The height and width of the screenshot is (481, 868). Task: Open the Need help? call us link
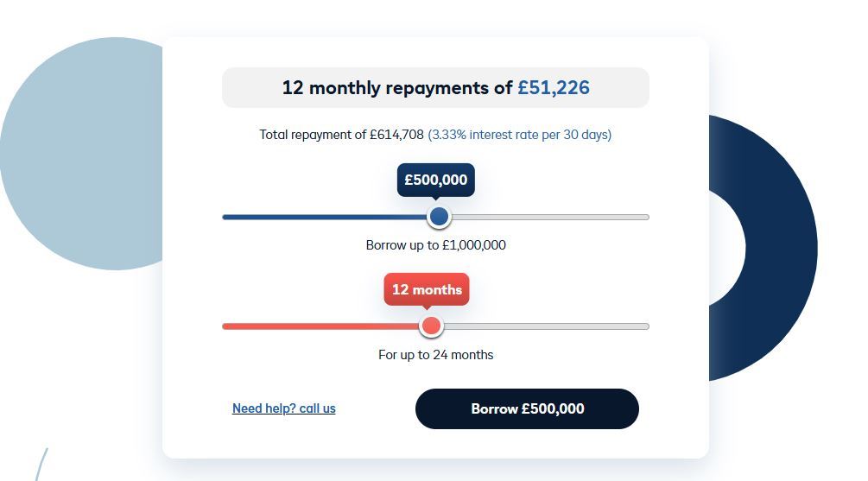(283, 408)
